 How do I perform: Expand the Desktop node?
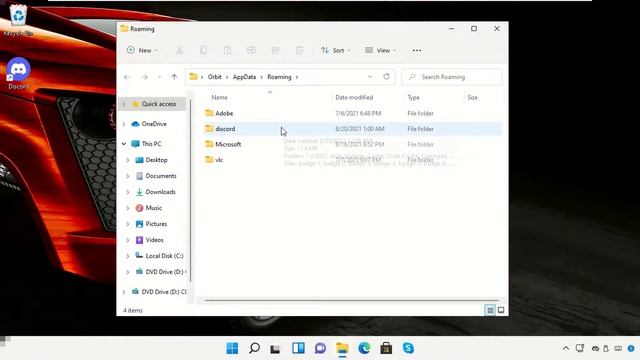pos(128,160)
